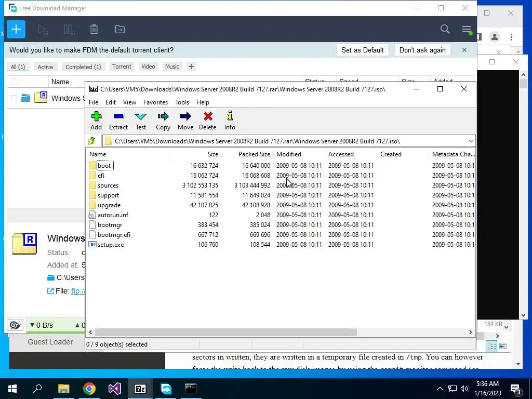This screenshot has height=399, width=532.
Task: Click the Extract toolbar icon in 7-Zip
Action: 118,121
